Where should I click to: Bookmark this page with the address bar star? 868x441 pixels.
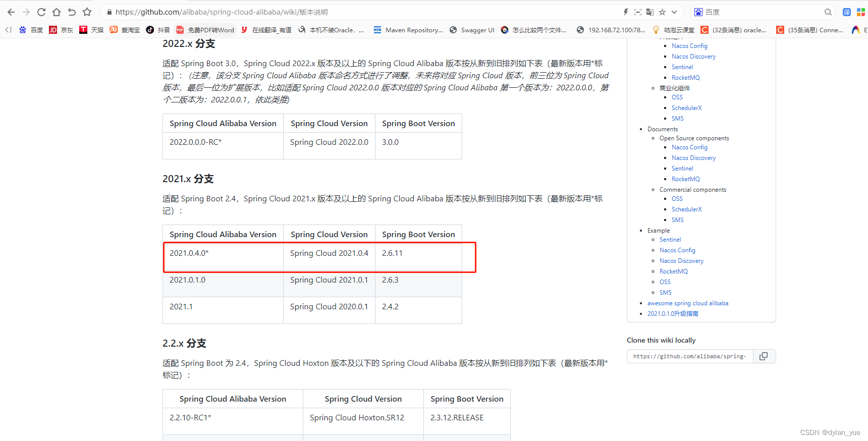662,12
